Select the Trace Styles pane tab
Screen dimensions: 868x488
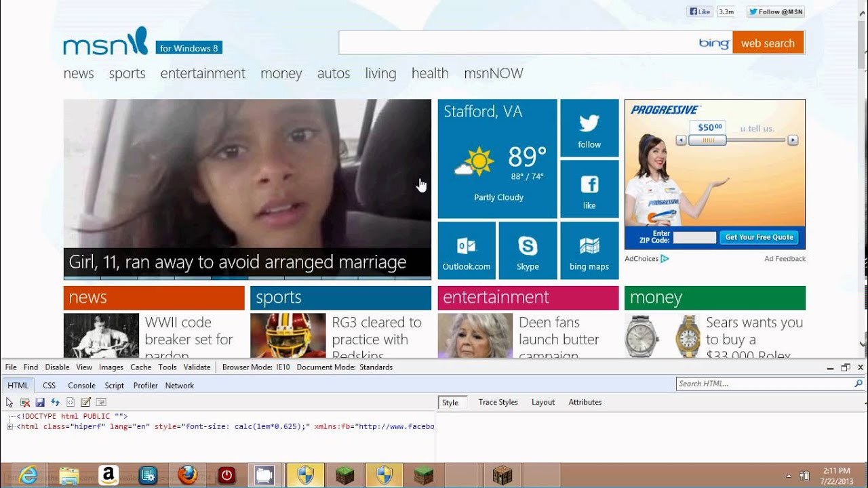498,402
